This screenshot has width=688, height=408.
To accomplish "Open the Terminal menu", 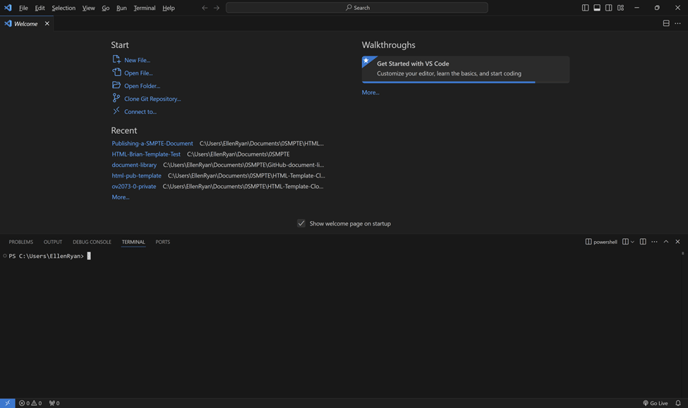I will pyautogui.click(x=144, y=8).
